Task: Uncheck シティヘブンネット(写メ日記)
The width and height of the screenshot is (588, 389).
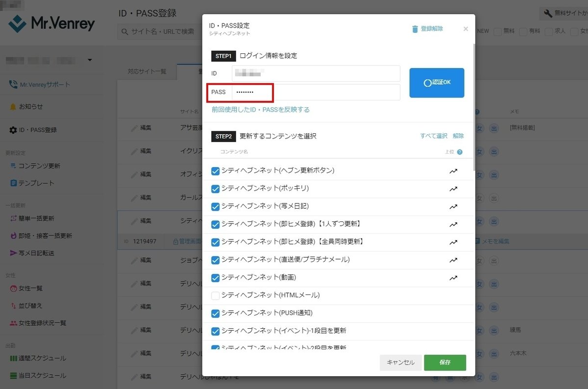Action: pyautogui.click(x=215, y=207)
